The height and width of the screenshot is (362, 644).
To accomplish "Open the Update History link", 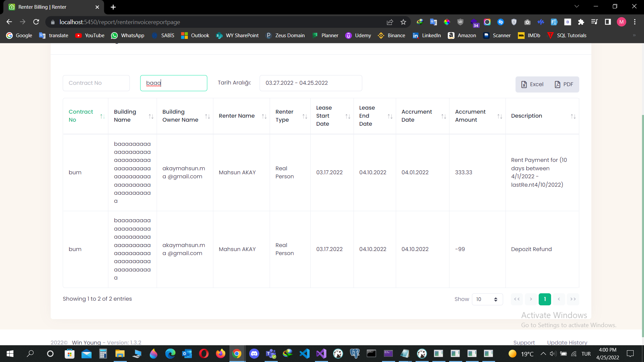I will pos(567,343).
